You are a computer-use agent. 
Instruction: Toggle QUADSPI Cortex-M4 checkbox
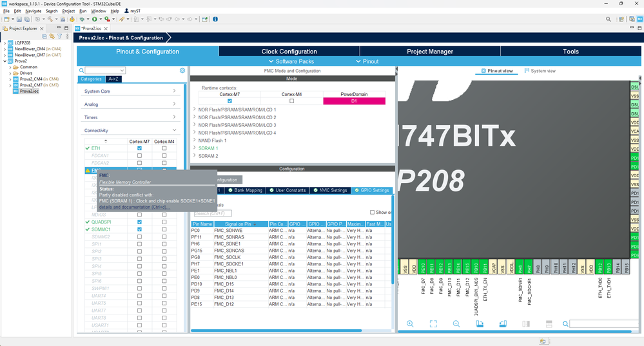164,222
